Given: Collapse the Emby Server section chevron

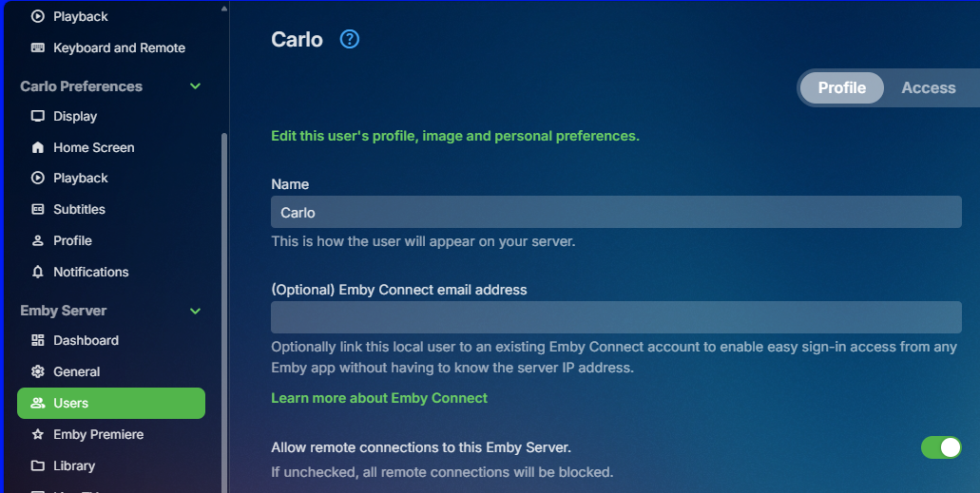Looking at the screenshot, I should point(196,311).
